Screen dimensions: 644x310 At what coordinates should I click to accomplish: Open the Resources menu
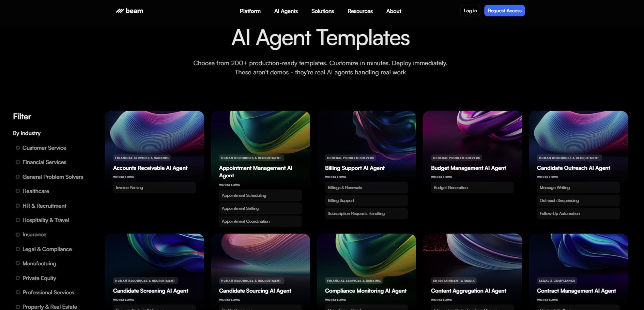click(x=360, y=11)
